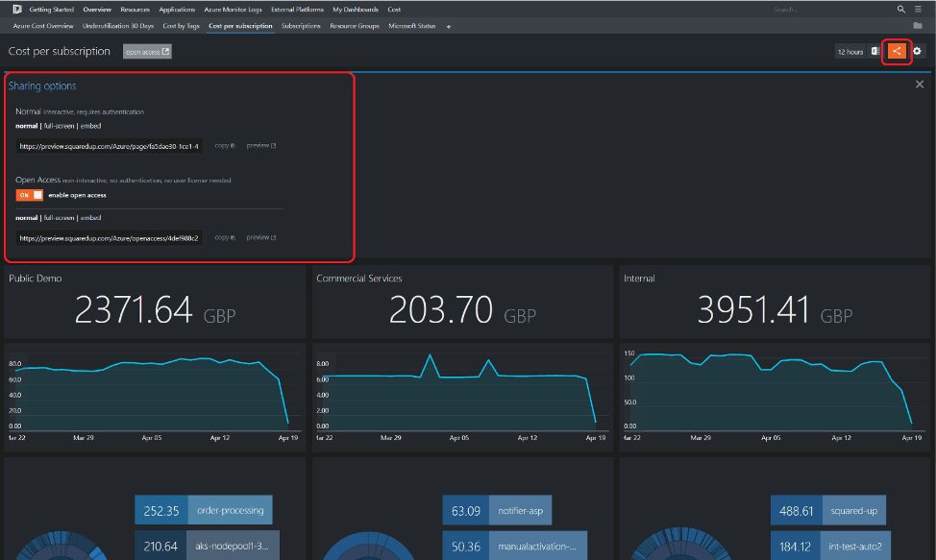This screenshot has width=936, height=560.
Task: Select the Cost per subscription tab
Action: [240, 26]
